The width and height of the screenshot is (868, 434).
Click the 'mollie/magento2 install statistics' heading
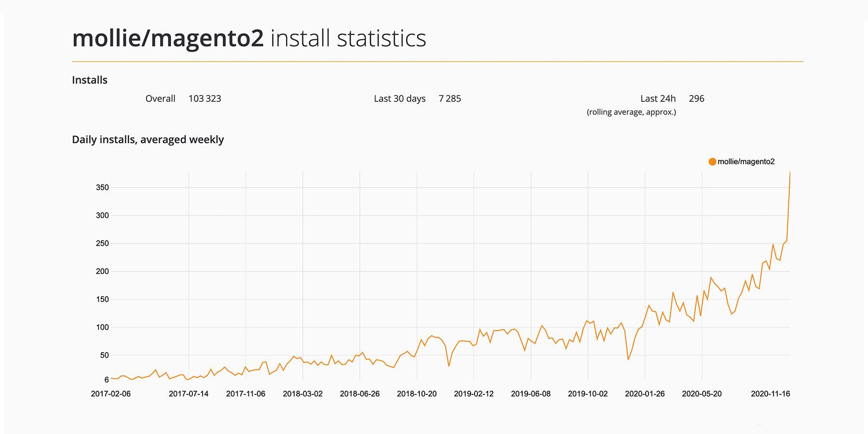tap(249, 38)
